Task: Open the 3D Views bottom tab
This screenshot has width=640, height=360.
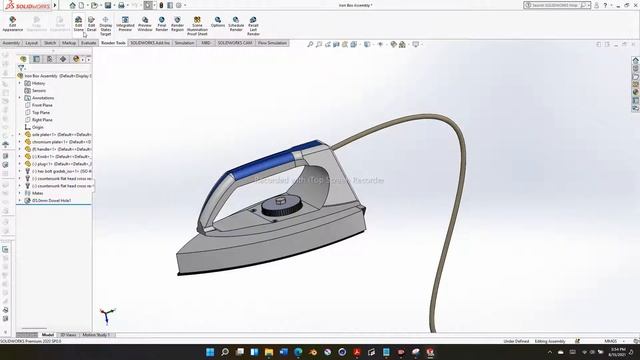Action: [68, 335]
